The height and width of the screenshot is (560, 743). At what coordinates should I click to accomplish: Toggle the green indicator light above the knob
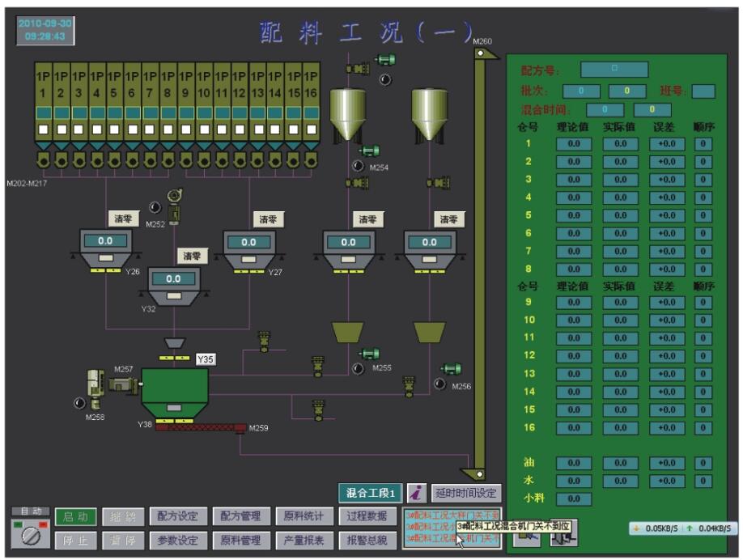(x=18, y=524)
